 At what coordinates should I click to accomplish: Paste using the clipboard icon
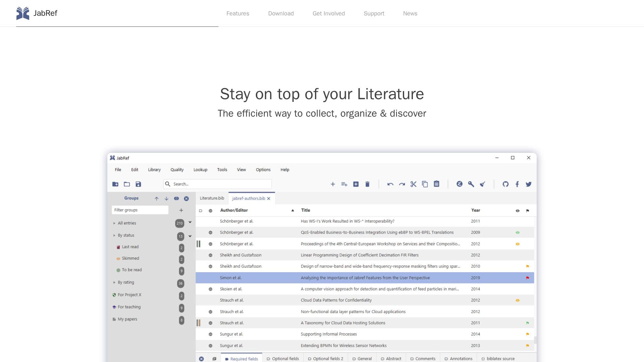tap(436, 184)
